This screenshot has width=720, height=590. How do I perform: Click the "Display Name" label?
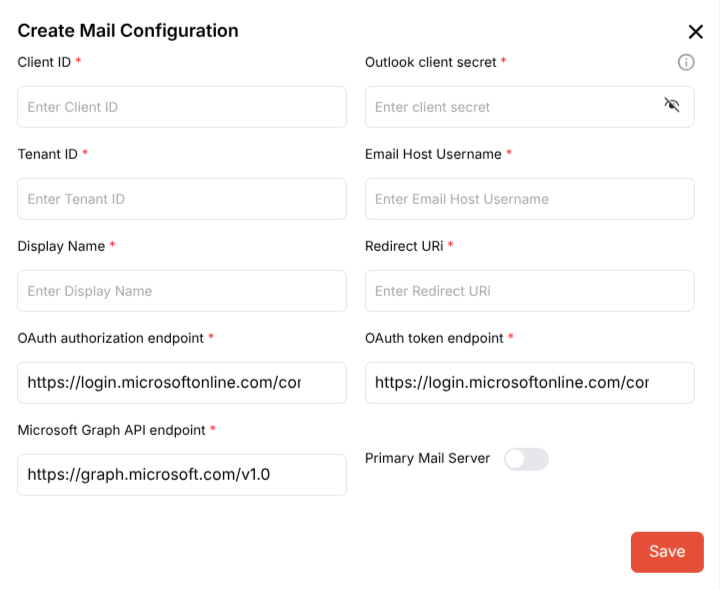click(61, 246)
